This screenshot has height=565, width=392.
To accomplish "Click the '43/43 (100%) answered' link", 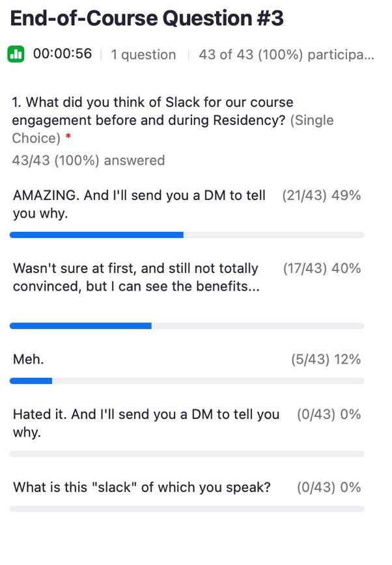I will point(87,160).
